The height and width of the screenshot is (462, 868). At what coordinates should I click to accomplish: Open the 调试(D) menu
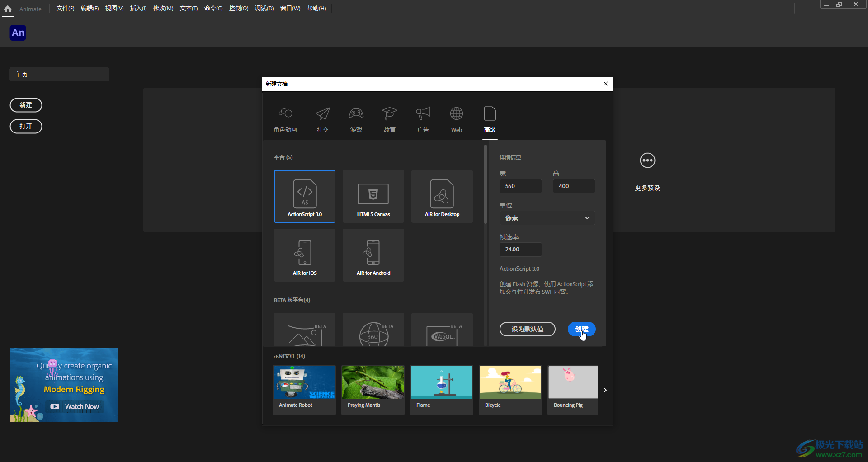click(x=264, y=9)
